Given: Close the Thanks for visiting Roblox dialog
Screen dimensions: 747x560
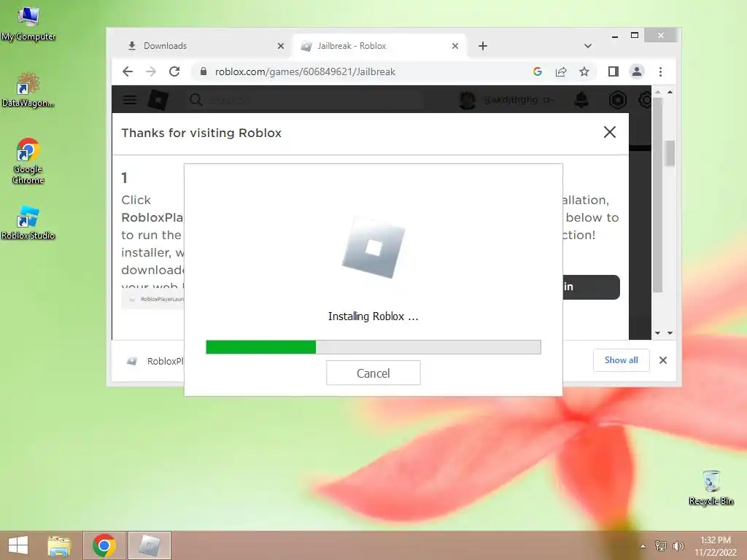Looking at the screenshot, I should [x=610, y=133].
